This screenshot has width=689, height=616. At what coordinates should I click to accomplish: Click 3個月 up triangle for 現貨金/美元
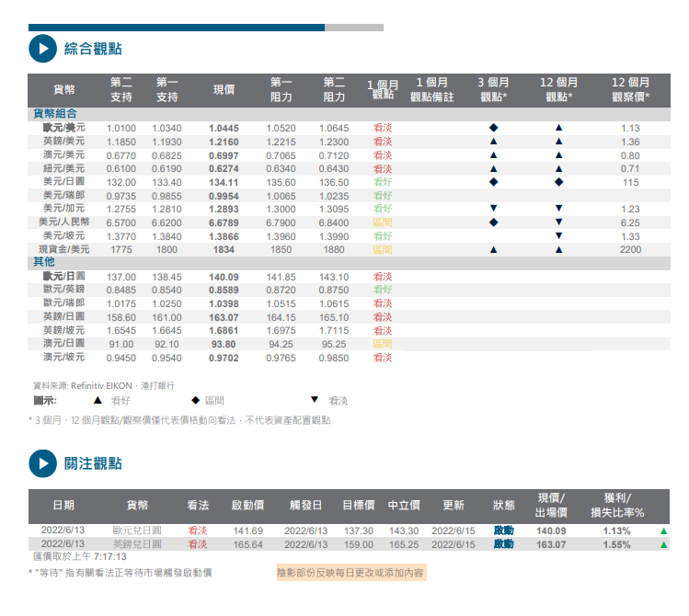(x=493, y=249)
